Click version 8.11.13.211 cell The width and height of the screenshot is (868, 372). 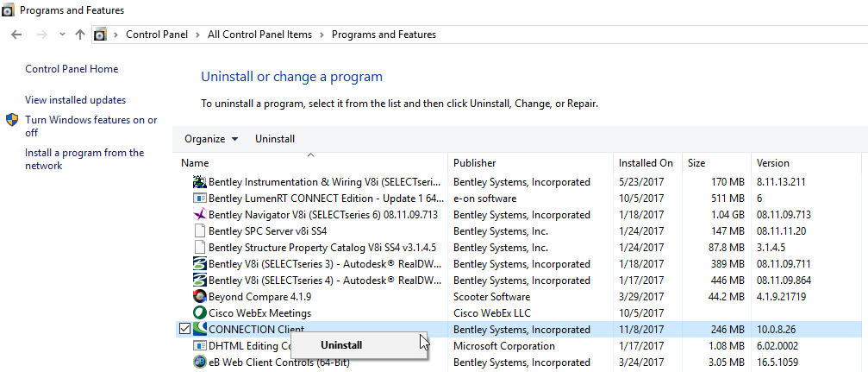pyautogui.click(x=781, y=182)
